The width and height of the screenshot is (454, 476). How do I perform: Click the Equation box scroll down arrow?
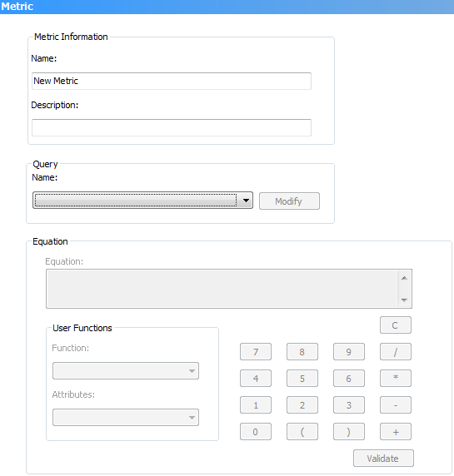point(404,300)
